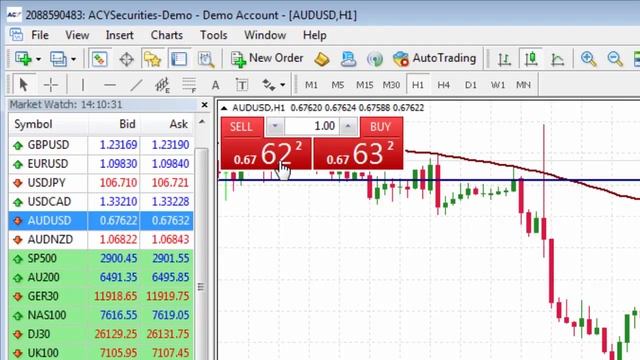Select the Fibonacci Retracement tool

pyautogui.click(x=189, y=85)
